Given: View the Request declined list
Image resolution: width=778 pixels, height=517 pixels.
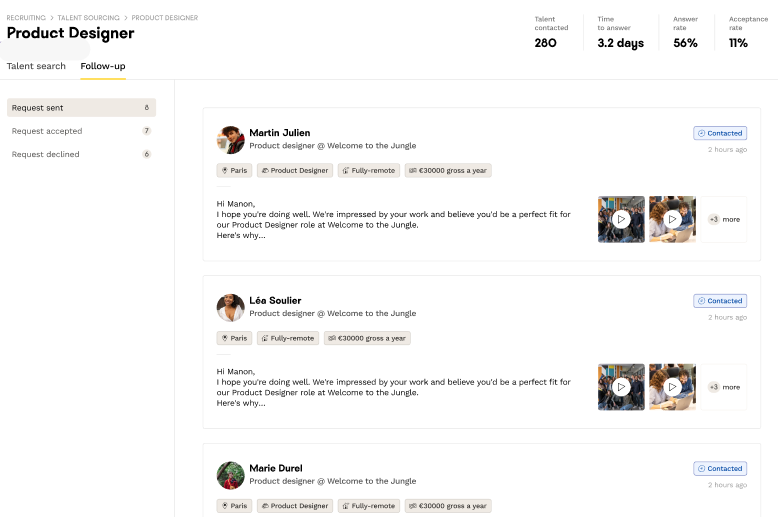Looking at the screenshot, I should [80, 154].
